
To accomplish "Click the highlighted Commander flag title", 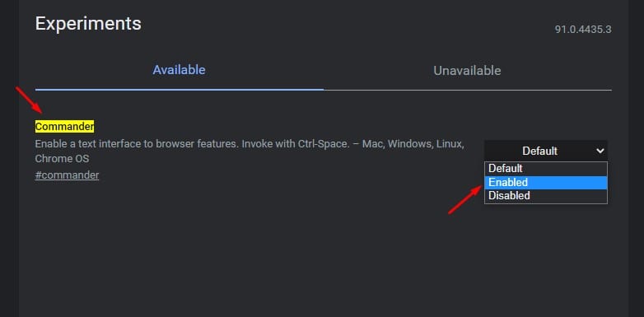I will [x=64, y=127].
